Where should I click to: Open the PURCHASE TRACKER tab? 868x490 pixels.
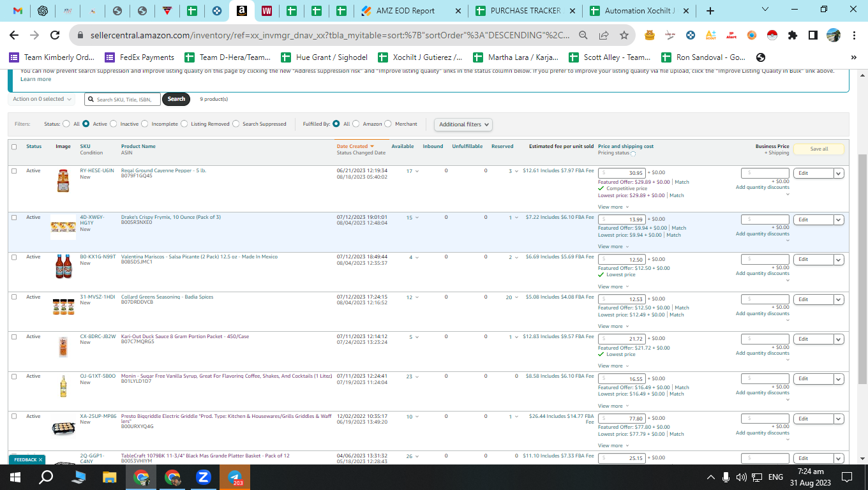[525, 11]
